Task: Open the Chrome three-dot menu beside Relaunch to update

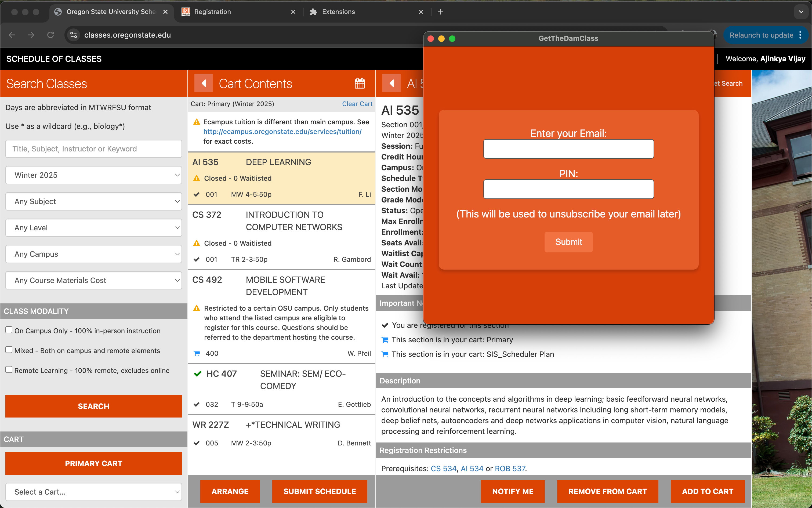Action: click(x=800, y=35)
